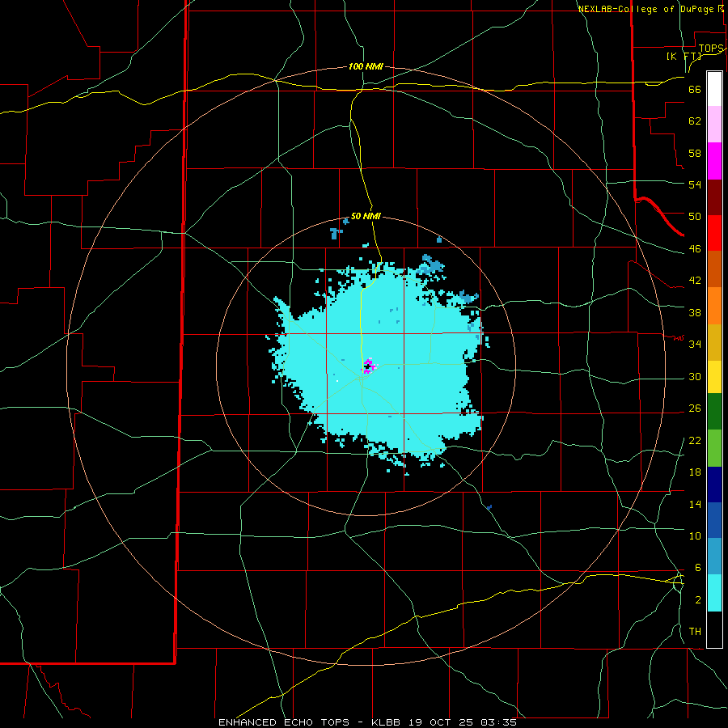Click legend value "50"
The height and width of the screenshot is (728, 728).
click(x=695, y=216)
